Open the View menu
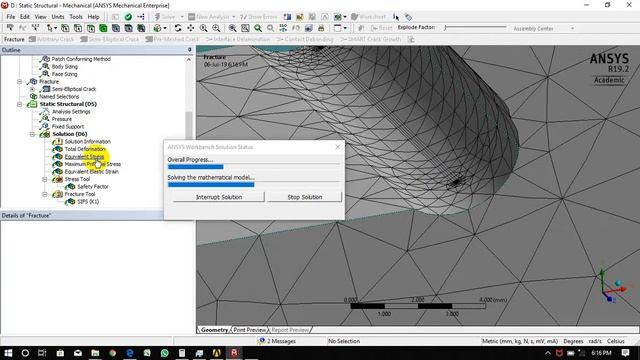 (x=40, y=17)
